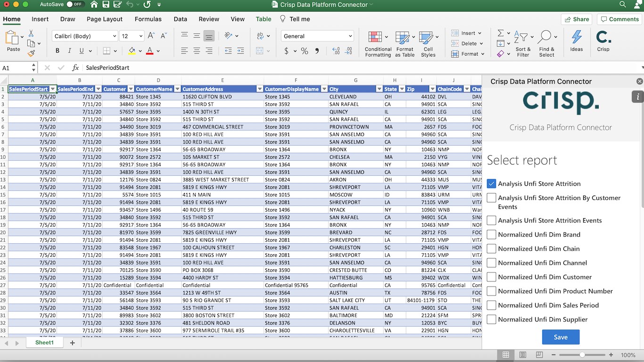Viewport: 644px width, 362px height.
Task: Toggle the AutoSave switch
Action: [75, 4]
